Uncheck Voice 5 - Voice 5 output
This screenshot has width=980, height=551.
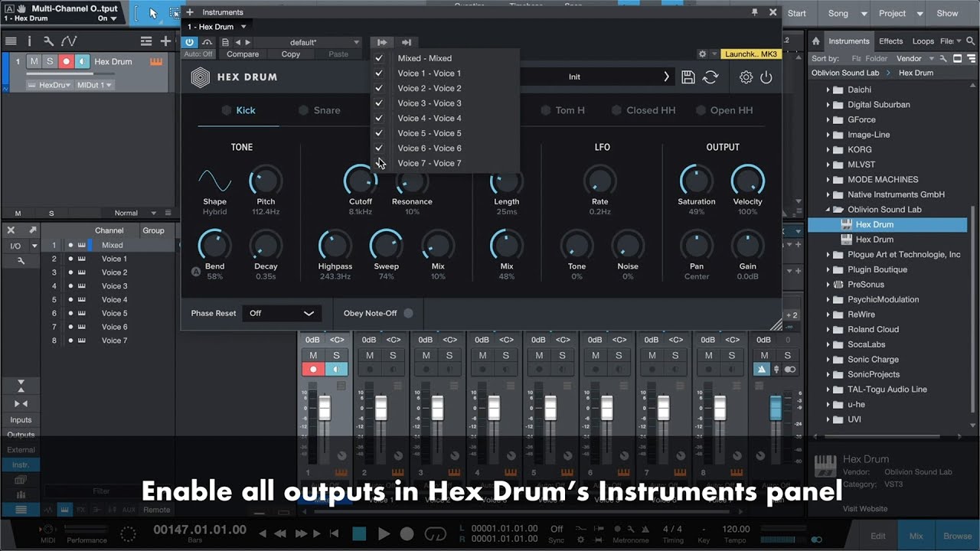pos(379,133)
